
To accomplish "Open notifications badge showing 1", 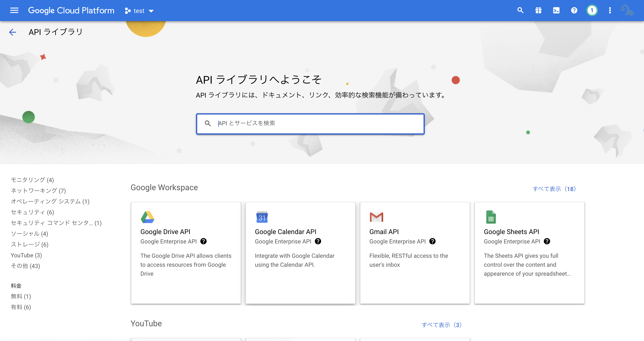I will [592, 11].
